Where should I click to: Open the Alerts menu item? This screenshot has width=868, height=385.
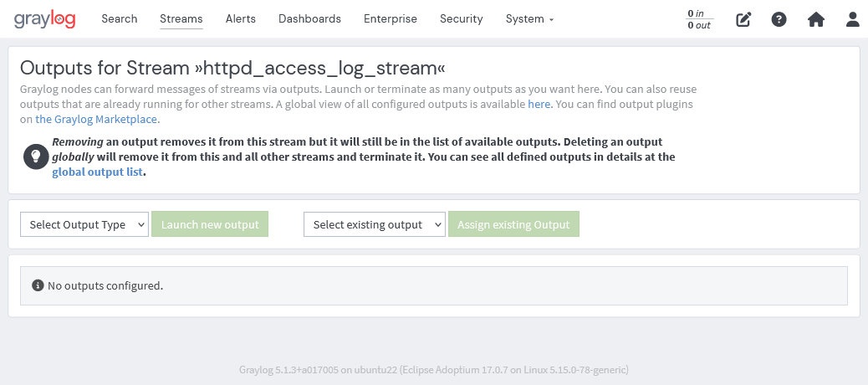click(241, 18)
